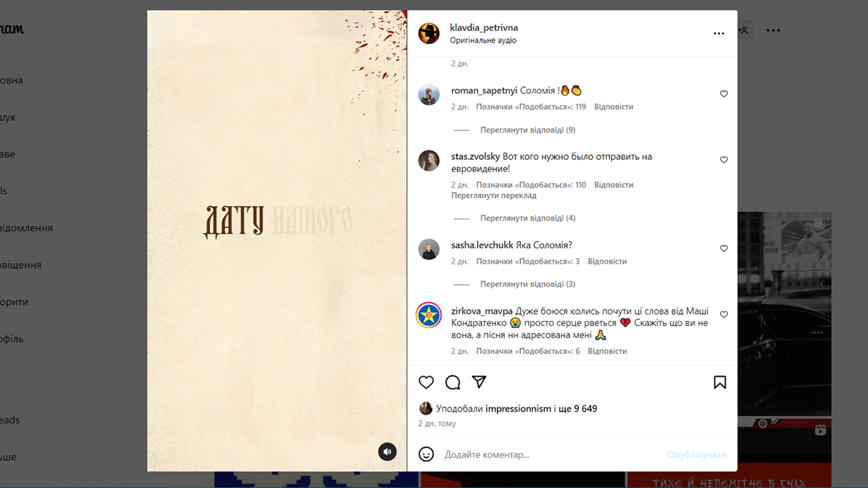868x488 pixels.
Task: Share post via paper plane icon
Action: click(x=479, y=382)
